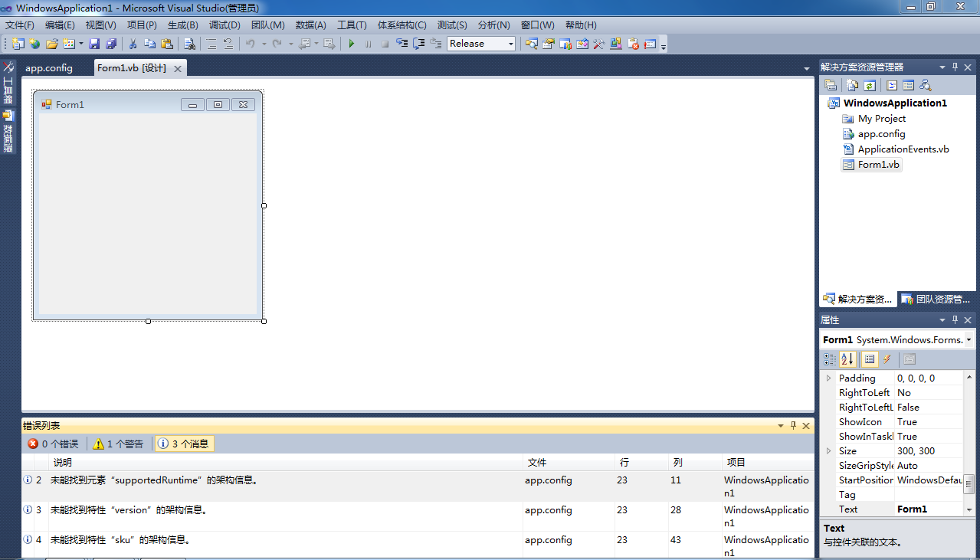
Task: Pin the 错误列表 panel
Action: 793,425
